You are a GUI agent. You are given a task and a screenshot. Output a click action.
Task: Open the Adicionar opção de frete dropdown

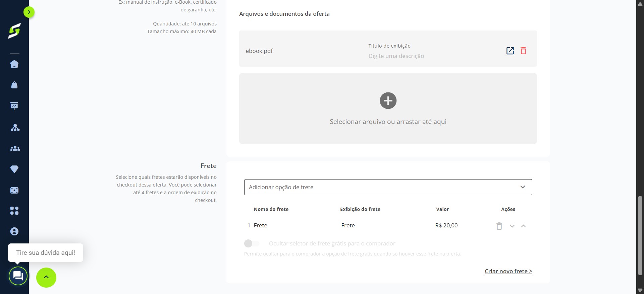coord(388,187)
